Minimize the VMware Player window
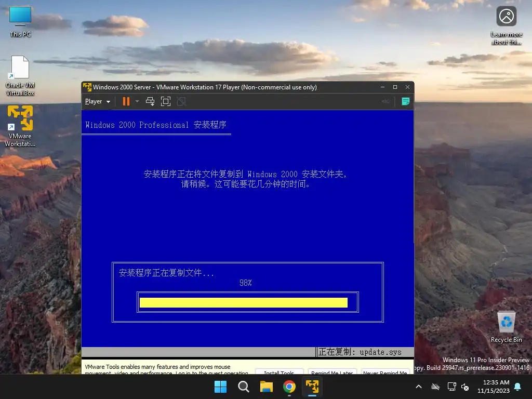Image resolution: width=532 pixels, height=399 pixels. pos(383,87)
